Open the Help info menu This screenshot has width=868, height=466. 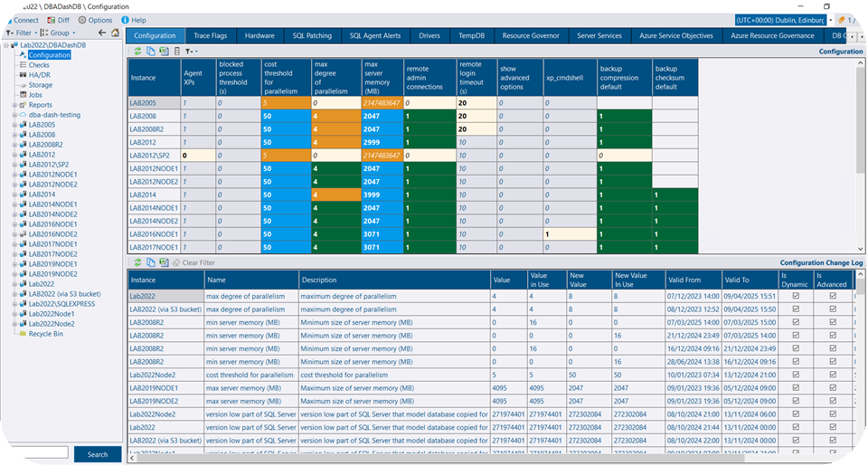click(134, 20)
